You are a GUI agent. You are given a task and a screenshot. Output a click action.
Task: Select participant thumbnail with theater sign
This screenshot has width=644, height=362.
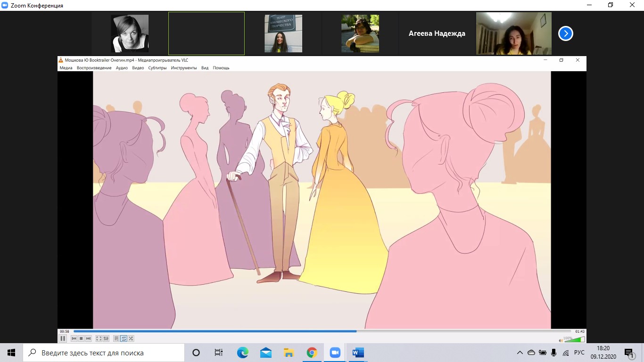[x=283, y=33]
